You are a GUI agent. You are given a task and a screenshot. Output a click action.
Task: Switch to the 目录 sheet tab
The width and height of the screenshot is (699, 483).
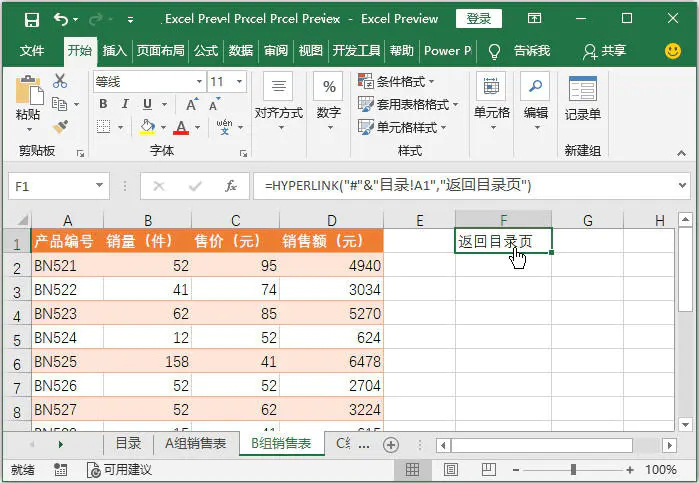[x=128, y=444]
